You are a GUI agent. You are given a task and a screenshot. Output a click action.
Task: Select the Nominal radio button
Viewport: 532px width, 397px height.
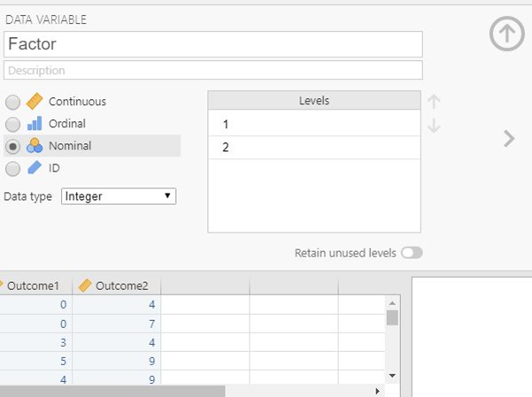coord(13,147)
